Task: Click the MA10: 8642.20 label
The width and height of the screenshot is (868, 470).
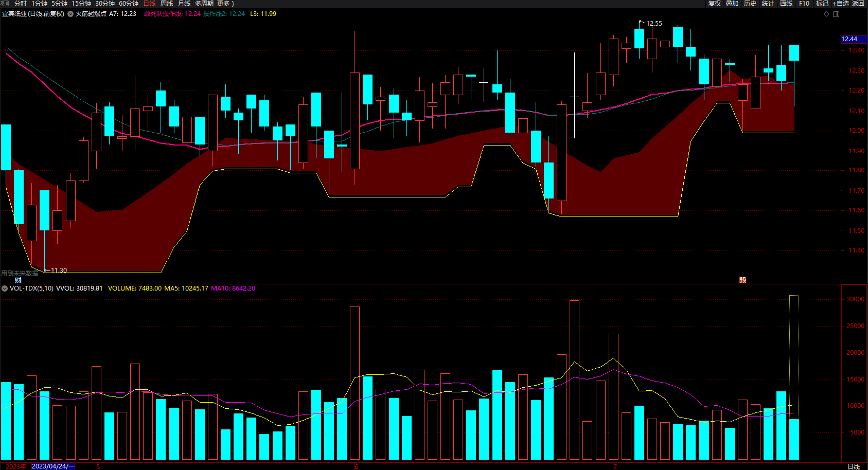Action: pos(233,288)
